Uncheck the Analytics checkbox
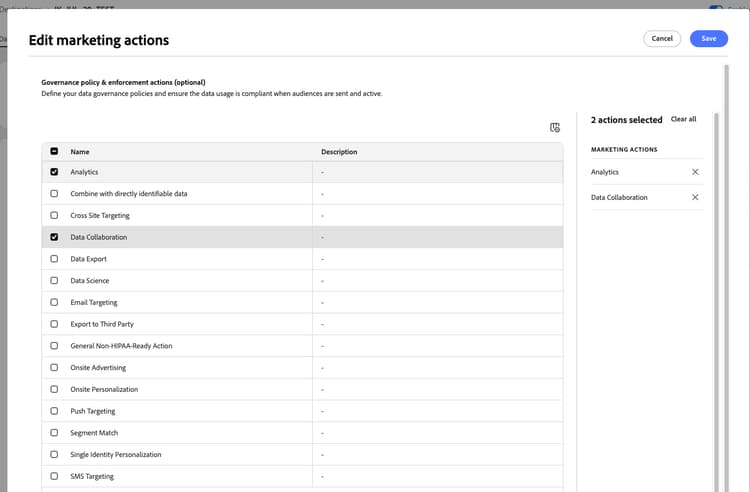The height and width of the screenshot is (492, 750). [x=54, y=172]
